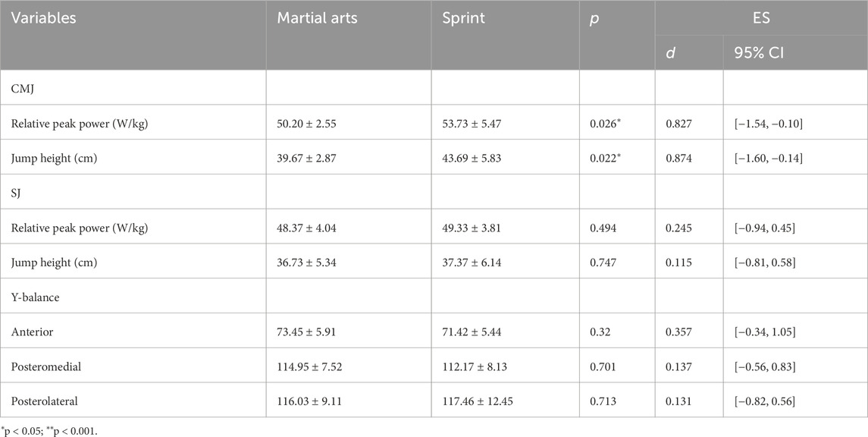
Task: Select the 0.022* p-value cell
Action: pos(609,158)
